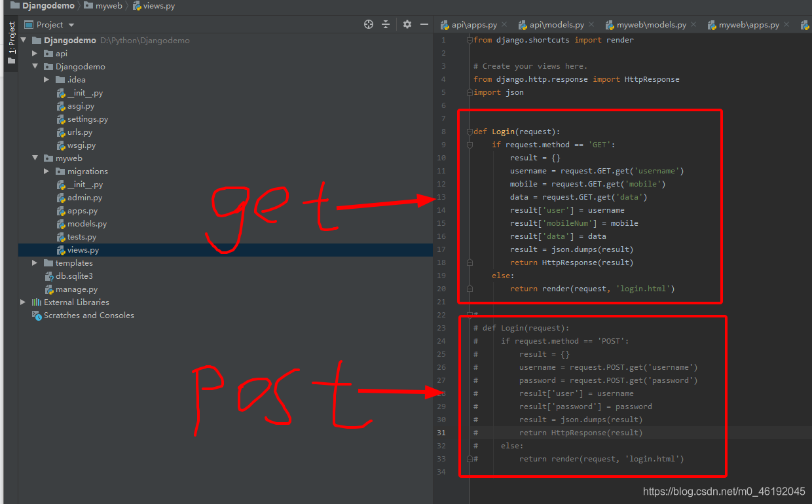Click the '# Create your views here.' comment
Screen dimensions: 812x504
pyautogui.click(x=530, y=66)
